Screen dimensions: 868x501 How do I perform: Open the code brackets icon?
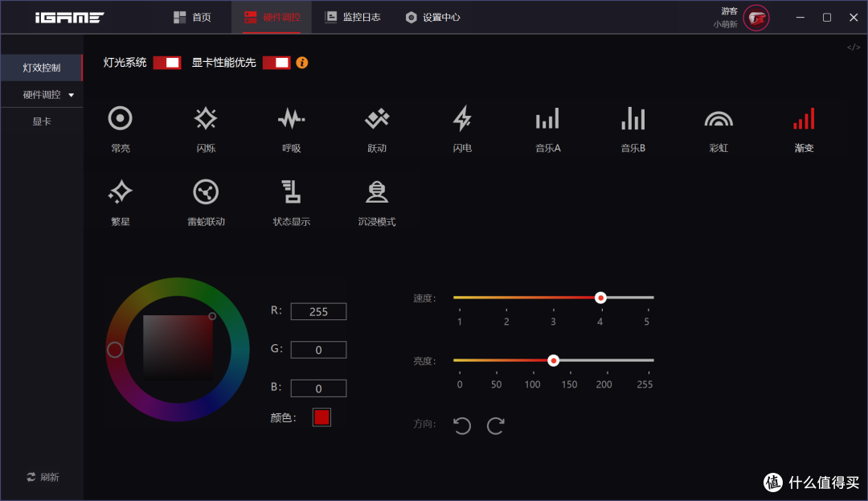pyautogui.click(x=853, y=47)
